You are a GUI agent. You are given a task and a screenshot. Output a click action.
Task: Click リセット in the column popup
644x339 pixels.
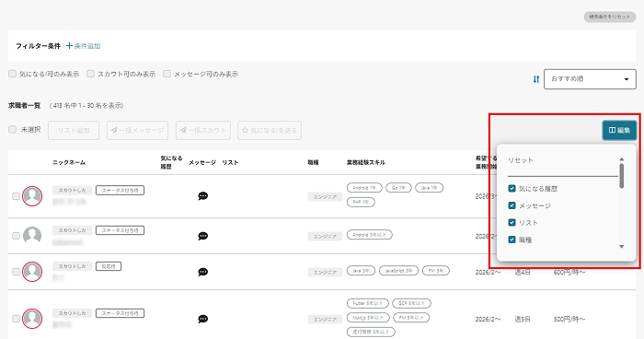click(x=521, y=160)
